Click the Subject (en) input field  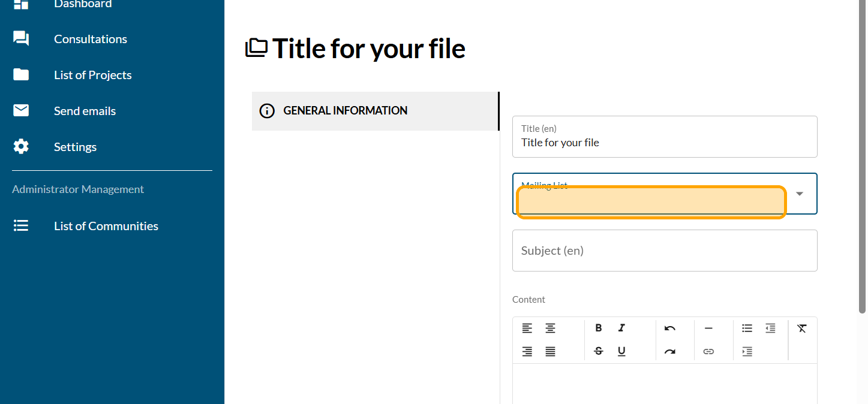tap(665, 251)
